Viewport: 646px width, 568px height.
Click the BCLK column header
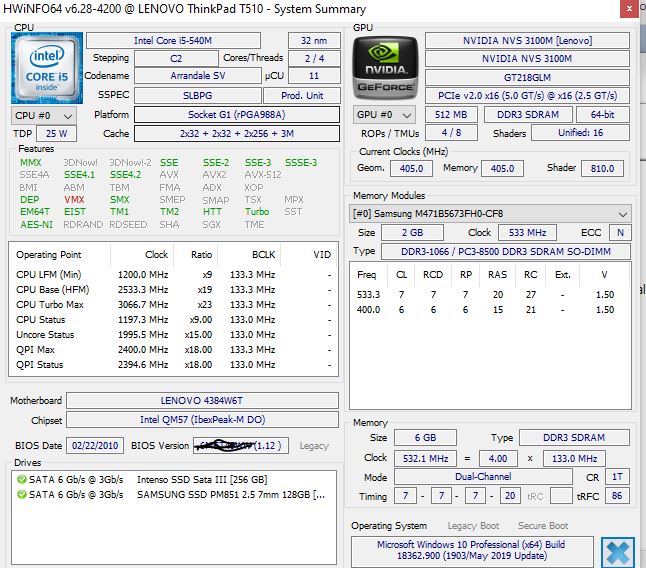coord(249,255)
